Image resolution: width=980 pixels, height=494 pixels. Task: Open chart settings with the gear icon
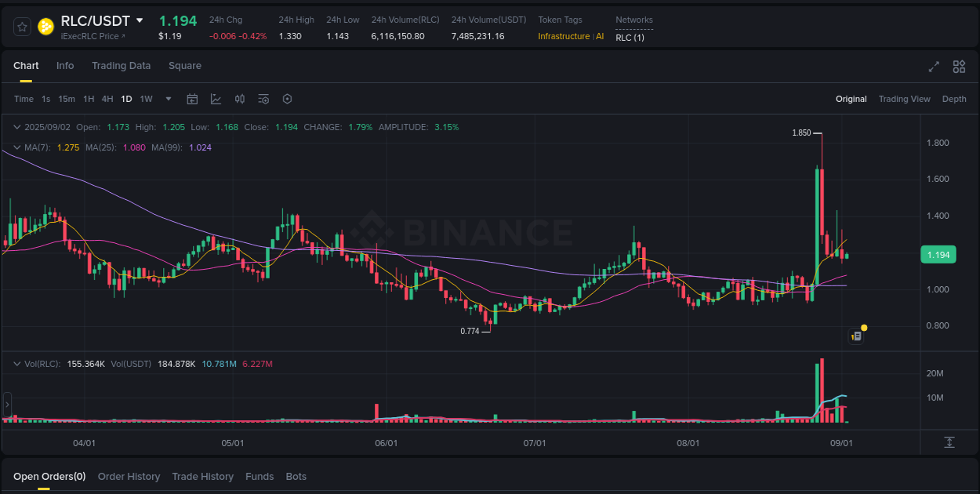tap(287, 99)
